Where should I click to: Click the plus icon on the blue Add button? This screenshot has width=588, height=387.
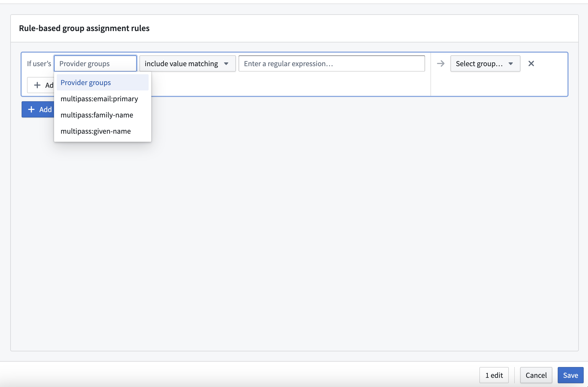coord(31,109)
